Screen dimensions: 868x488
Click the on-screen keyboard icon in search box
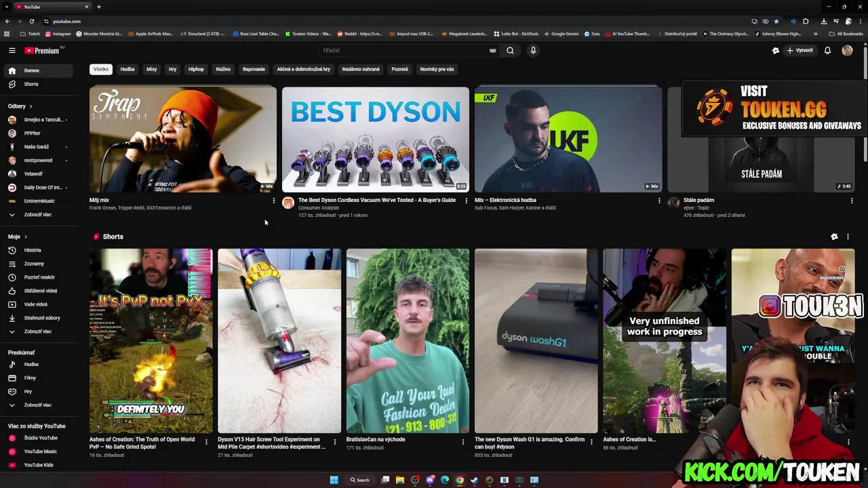pos(493,50)
